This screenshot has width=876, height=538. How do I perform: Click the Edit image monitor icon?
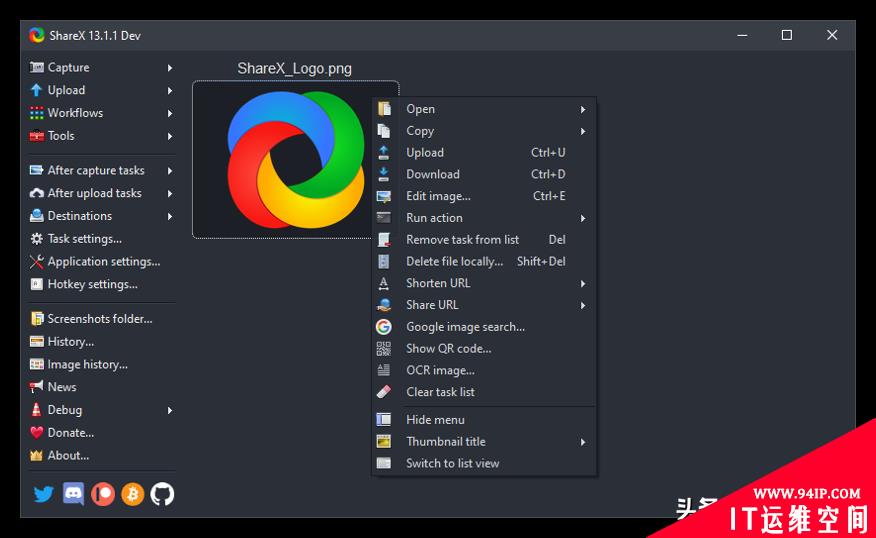click(383, 196)
